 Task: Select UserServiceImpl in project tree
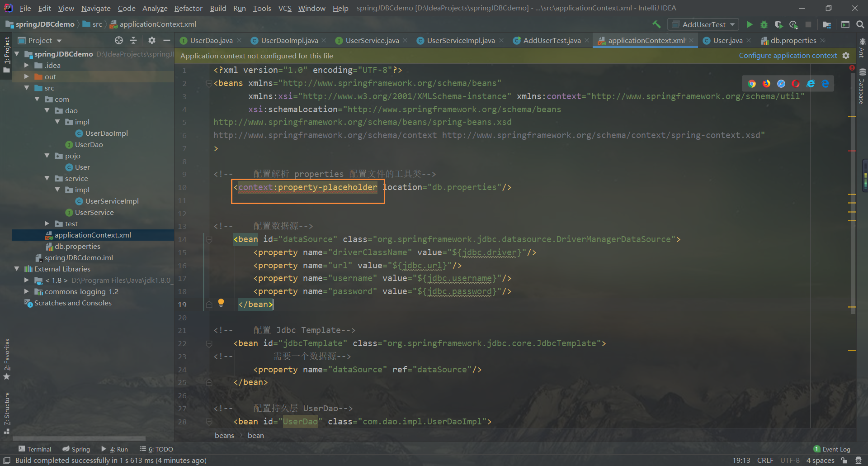[x=112, y=201]
